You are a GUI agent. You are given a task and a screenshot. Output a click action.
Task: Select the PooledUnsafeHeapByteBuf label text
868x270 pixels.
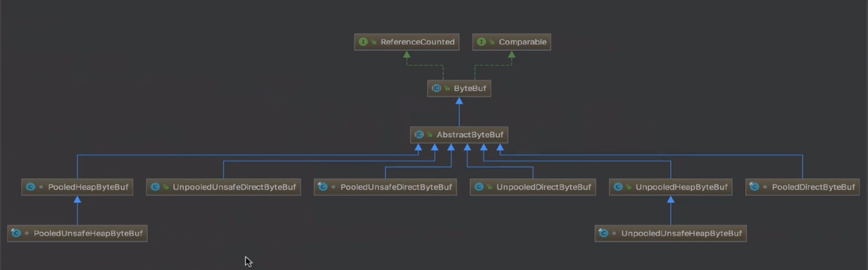[x=88, y=233]
